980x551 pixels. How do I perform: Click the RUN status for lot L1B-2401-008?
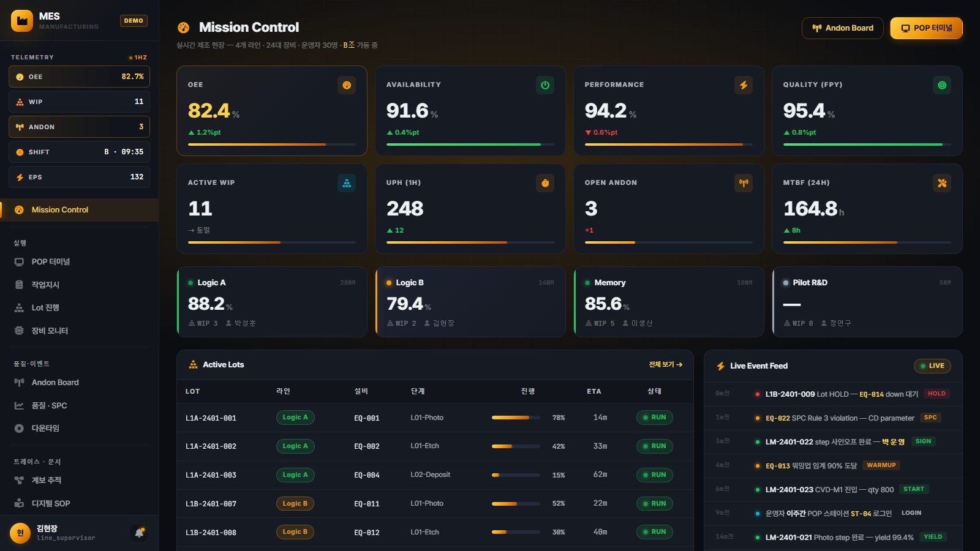(x=654, y=532)
